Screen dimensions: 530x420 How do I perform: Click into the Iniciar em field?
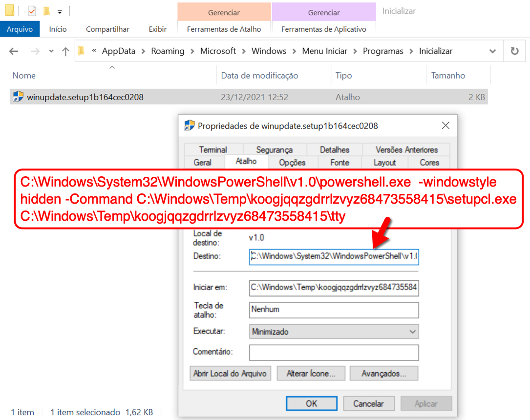point(334,288)
